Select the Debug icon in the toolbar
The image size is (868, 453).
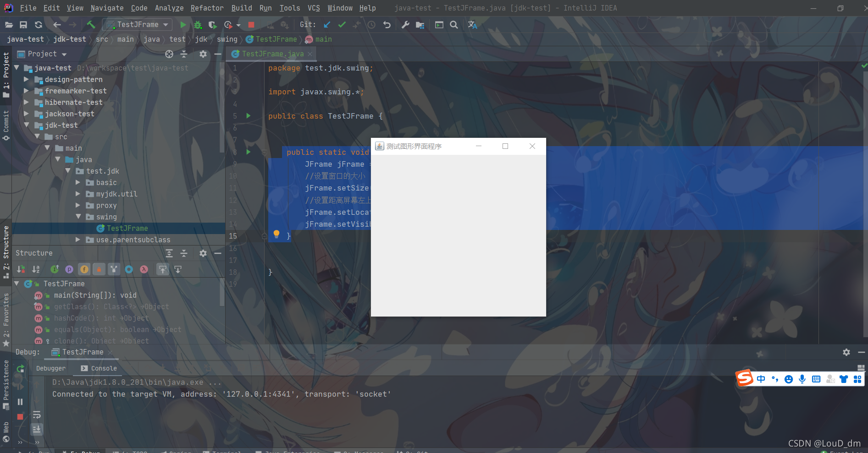tap(198, 25)
